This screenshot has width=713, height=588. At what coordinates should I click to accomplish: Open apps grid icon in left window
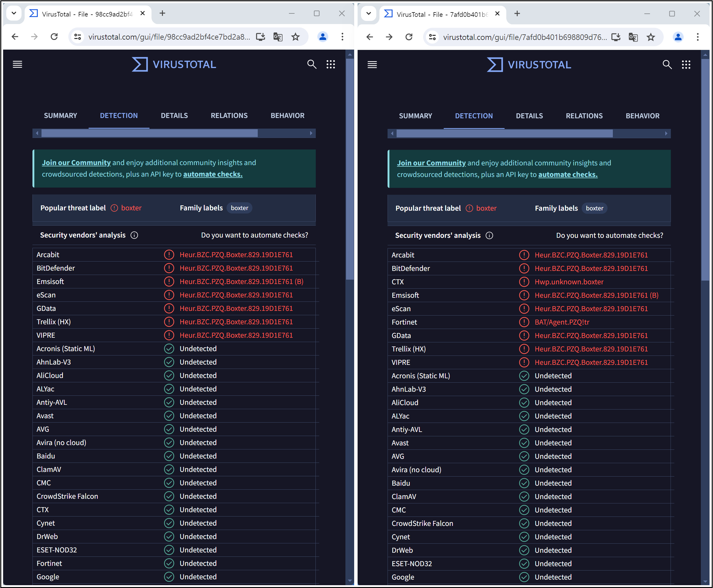tap(331, 64)
